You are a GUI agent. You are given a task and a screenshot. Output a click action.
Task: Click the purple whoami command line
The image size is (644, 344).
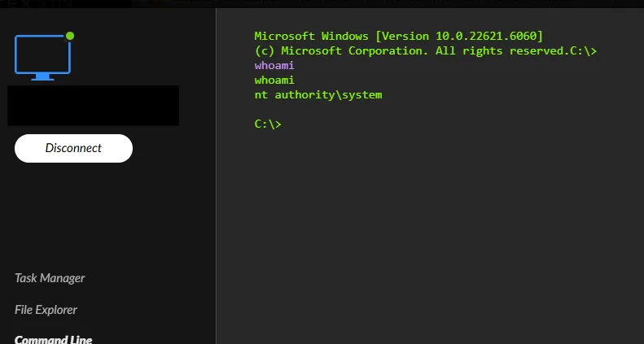tap(274, 65)
